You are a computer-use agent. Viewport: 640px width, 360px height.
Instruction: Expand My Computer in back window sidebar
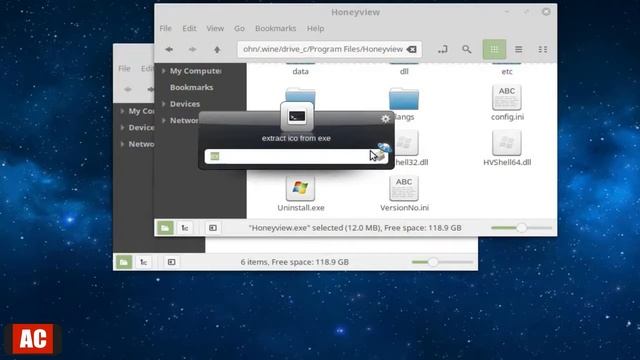tap(122, 111)
